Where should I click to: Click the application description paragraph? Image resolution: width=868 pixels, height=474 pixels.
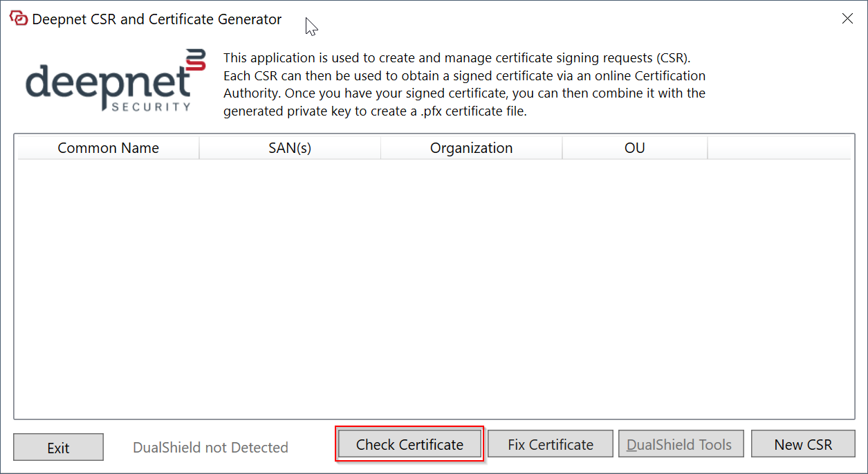464,84
